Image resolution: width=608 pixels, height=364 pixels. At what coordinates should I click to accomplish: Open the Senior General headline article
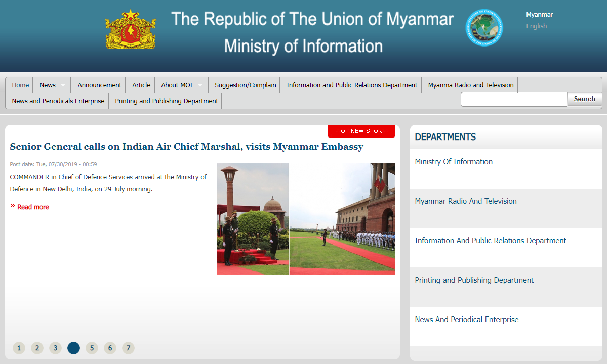[x=187, y=147]
